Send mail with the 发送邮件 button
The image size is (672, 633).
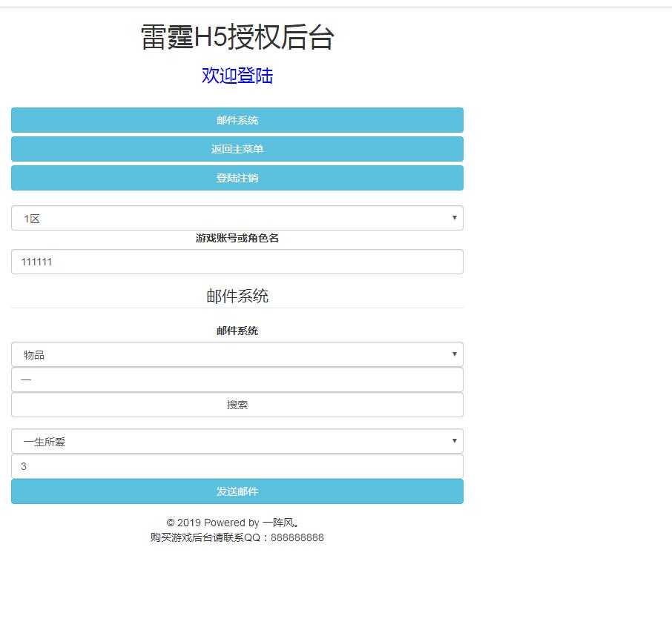(237, 491)
